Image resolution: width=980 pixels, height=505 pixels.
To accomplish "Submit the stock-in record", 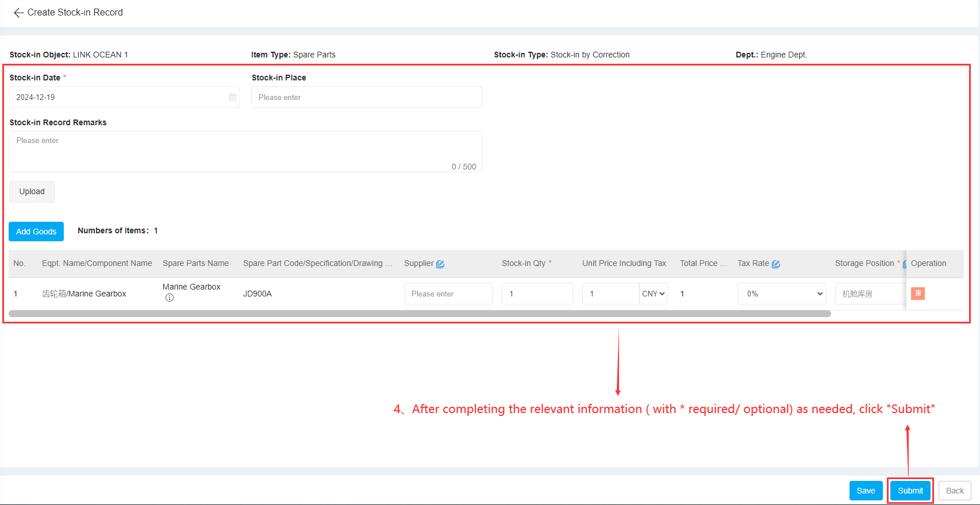I will tap(910, 491).
